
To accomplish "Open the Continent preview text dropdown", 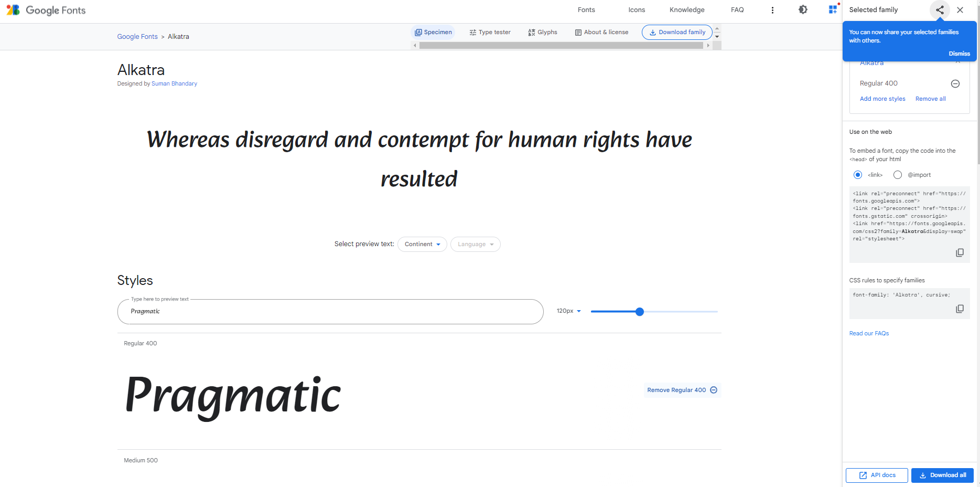I will 422,245.
